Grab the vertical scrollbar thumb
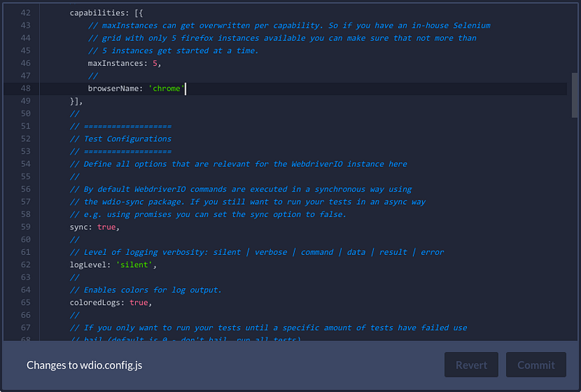 coord(574,95)
